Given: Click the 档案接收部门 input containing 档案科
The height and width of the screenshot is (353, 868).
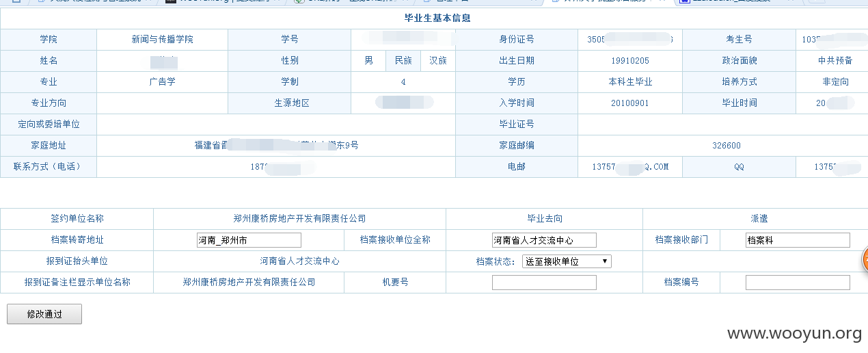Looking at the screenshot, I should coord(798,240).
